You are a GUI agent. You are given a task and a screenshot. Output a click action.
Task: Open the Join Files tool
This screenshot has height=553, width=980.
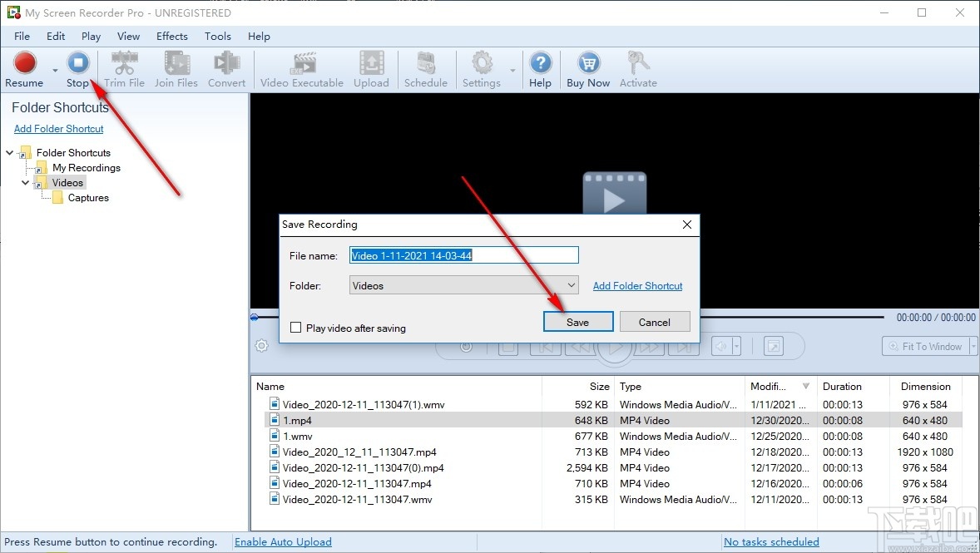176,69
